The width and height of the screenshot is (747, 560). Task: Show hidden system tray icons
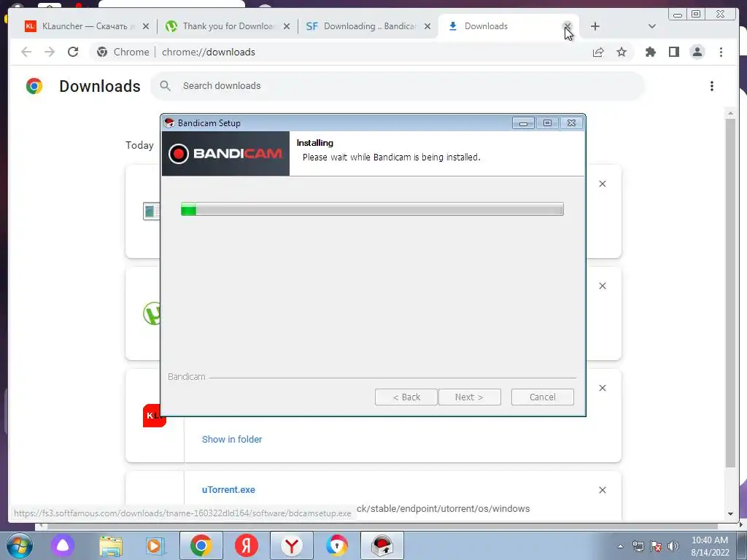pos(620,546)
